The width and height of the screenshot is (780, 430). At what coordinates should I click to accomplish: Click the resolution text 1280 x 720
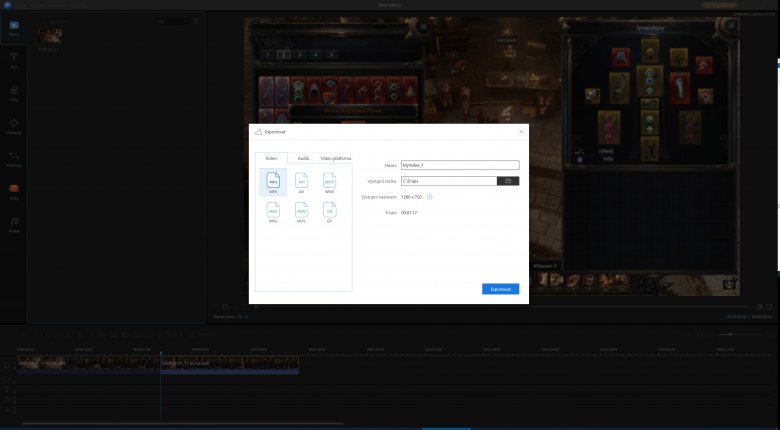click(x=411, y=197)
